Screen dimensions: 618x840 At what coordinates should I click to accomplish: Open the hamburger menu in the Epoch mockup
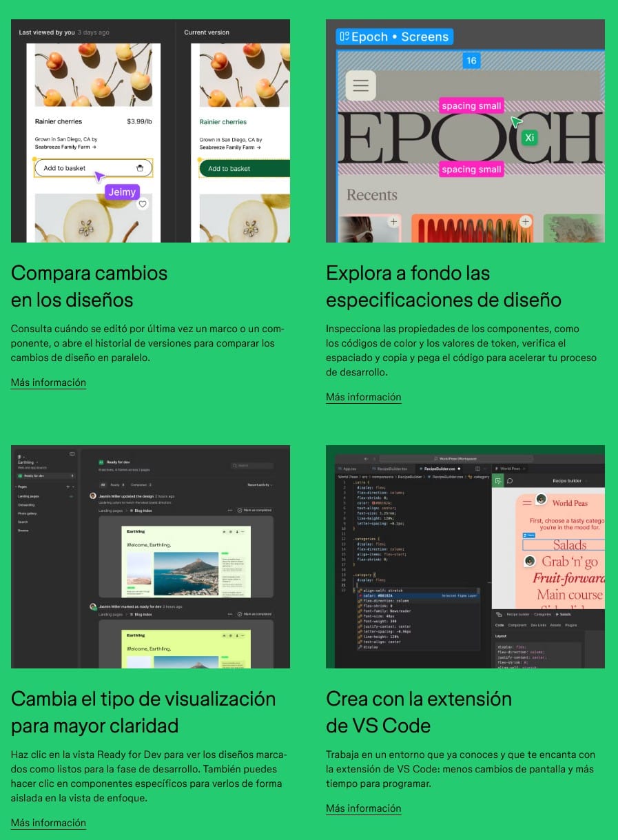coord(360,86)
